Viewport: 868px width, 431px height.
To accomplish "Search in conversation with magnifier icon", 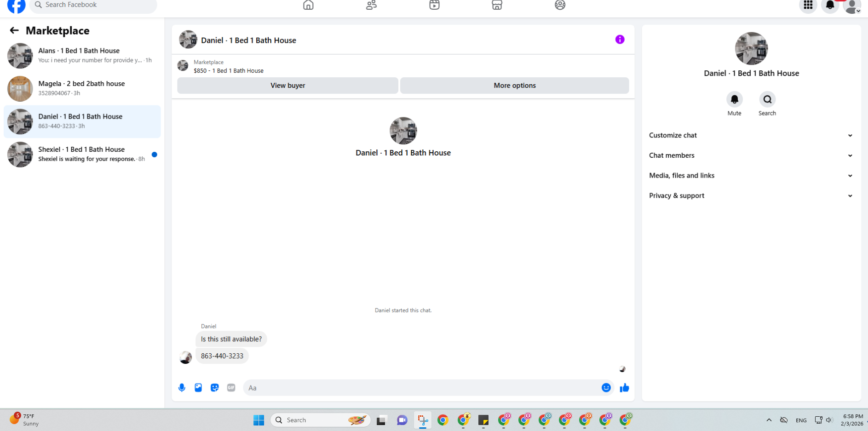I will click(x=767, y=99).
